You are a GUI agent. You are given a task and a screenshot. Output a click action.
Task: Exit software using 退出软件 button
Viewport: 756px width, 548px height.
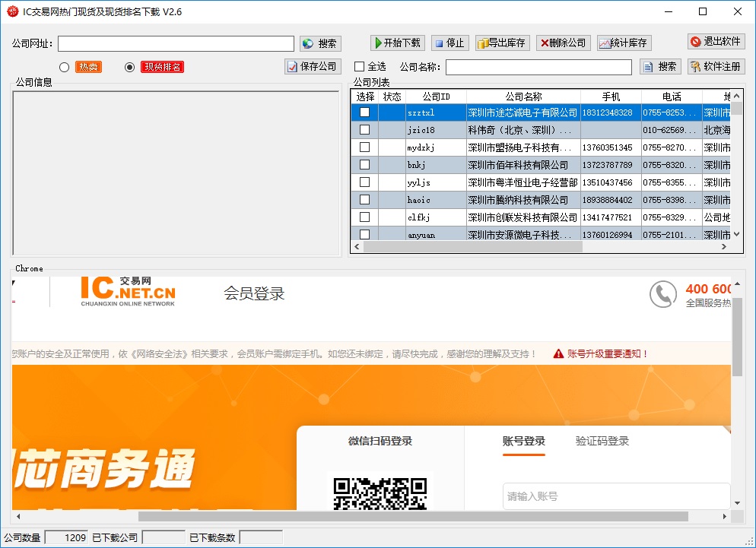point(716,42)
